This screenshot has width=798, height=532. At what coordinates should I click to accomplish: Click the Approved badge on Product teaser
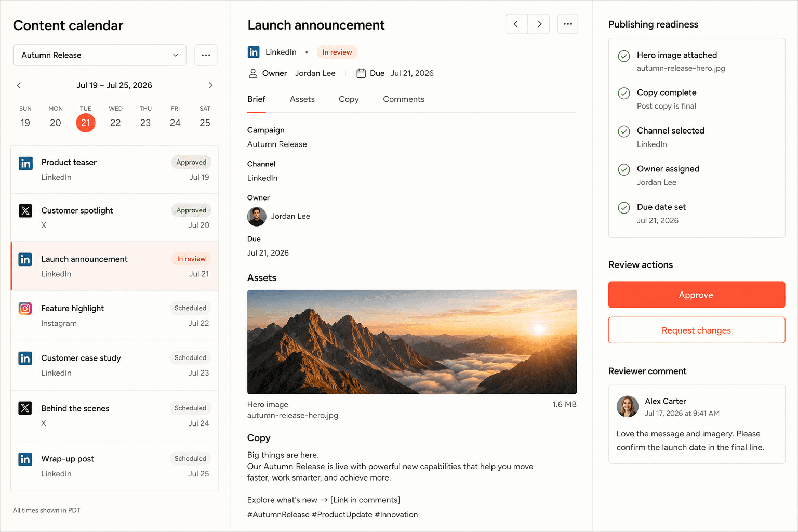pyautogui.click(x=191, y=162)
